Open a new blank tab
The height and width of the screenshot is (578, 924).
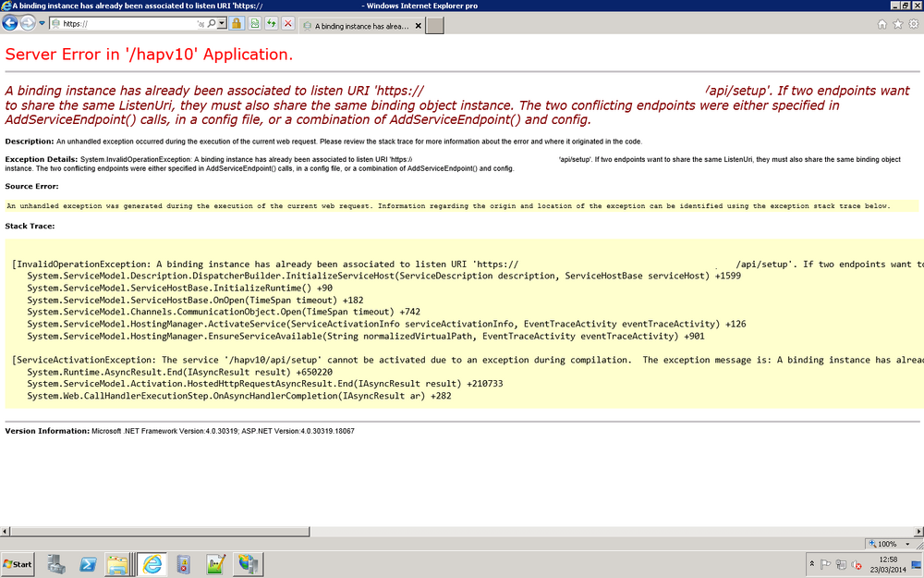(434, 26)
